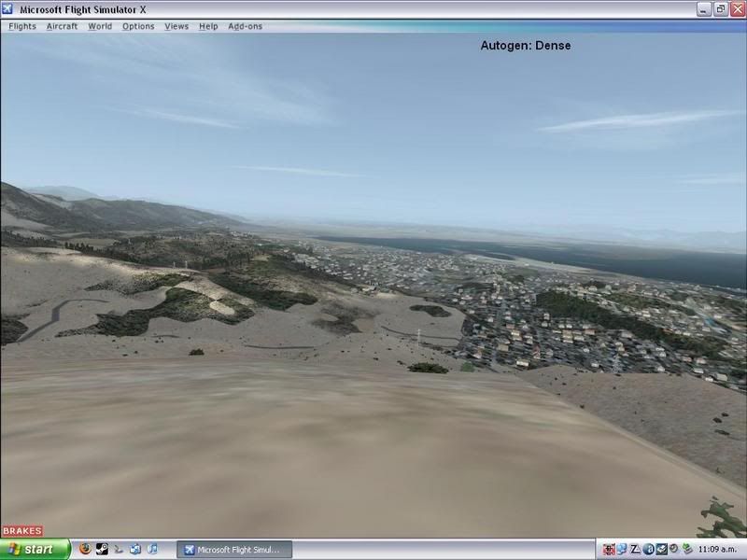Screen dimensions: 747x560
Task: Select the Microsoft Flight Simulator taskbar button
Action: (234, 550)
